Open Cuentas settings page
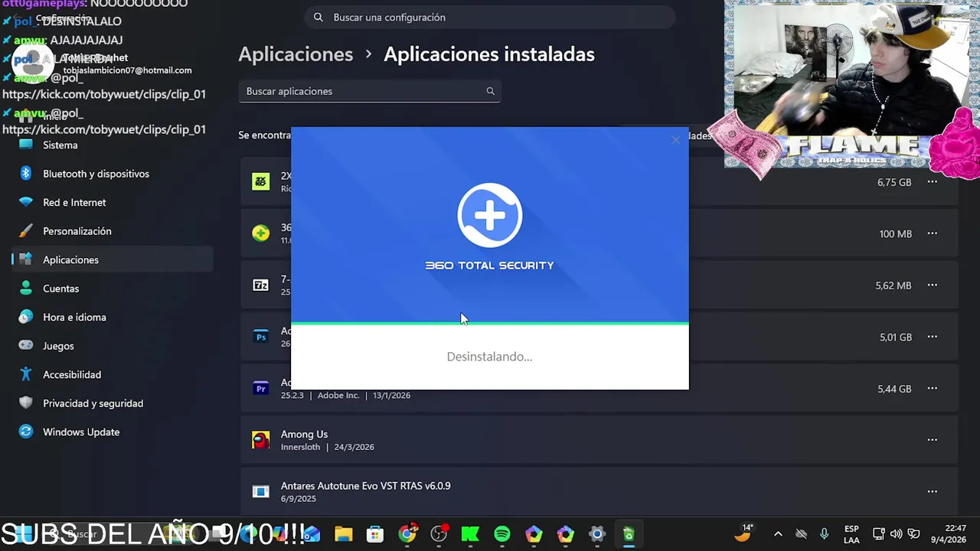 click(112, 289)
